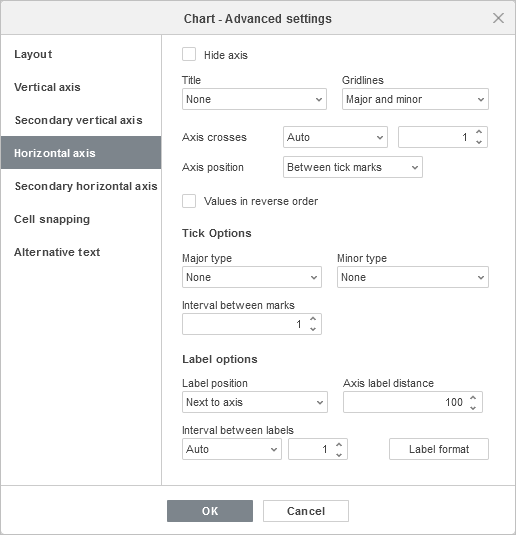Increase the Axis crosses value

(x=479, y=132)
